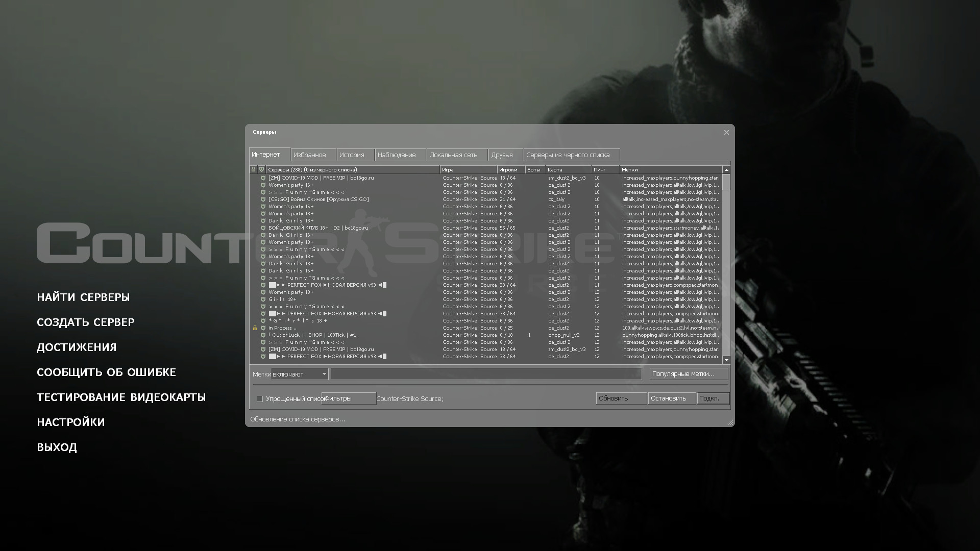
Task: Click the scroll-up arrow of the server list
Action: tap(726, 170)
